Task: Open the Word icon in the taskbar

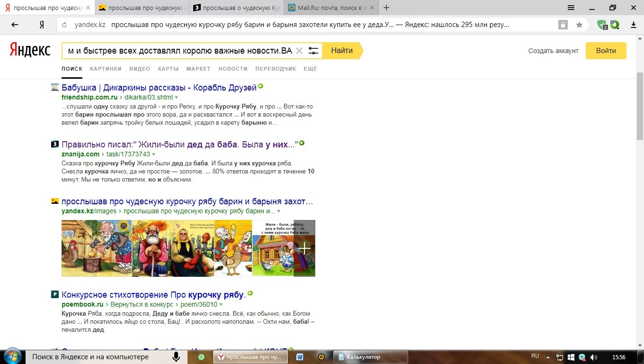Action: point(300,357)
